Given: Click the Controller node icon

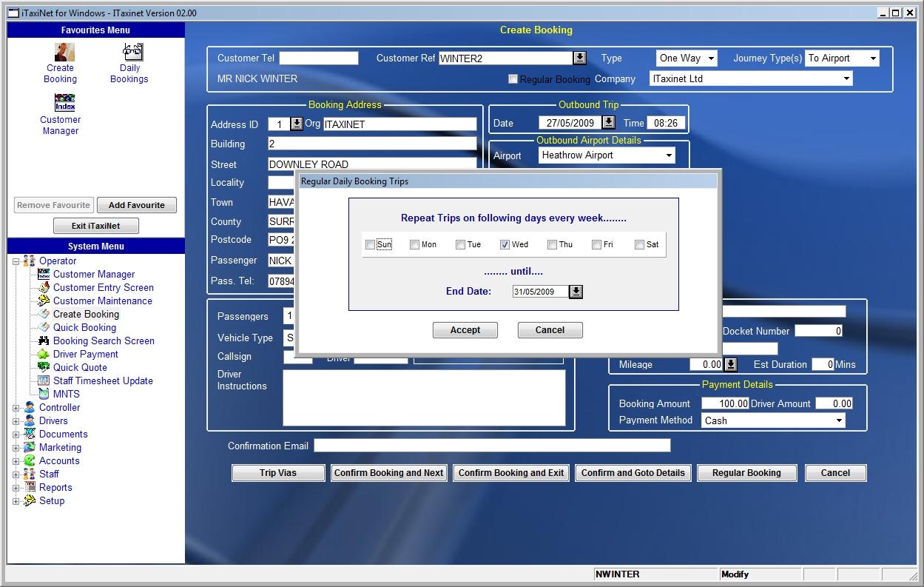Looking at the screenshot, I should [29, 407].
